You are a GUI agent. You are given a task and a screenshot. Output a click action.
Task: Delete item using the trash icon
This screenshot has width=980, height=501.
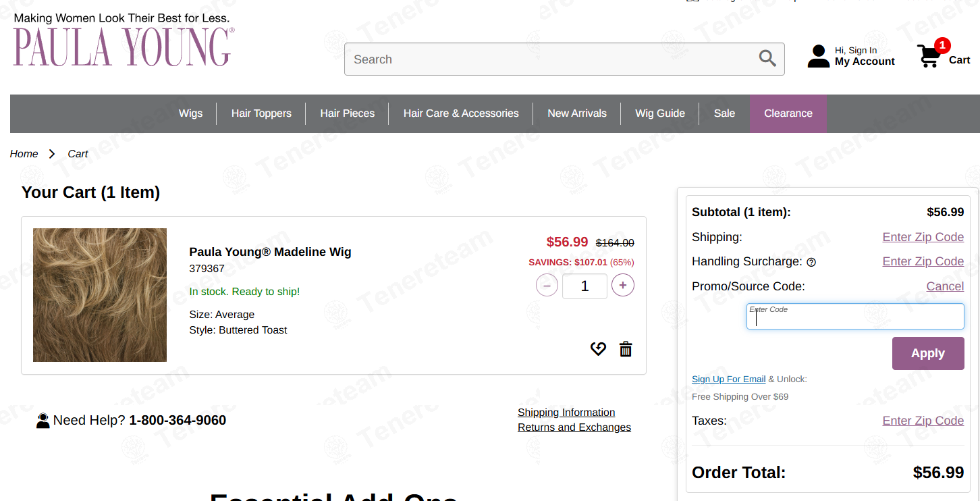[x=626, y=349]
